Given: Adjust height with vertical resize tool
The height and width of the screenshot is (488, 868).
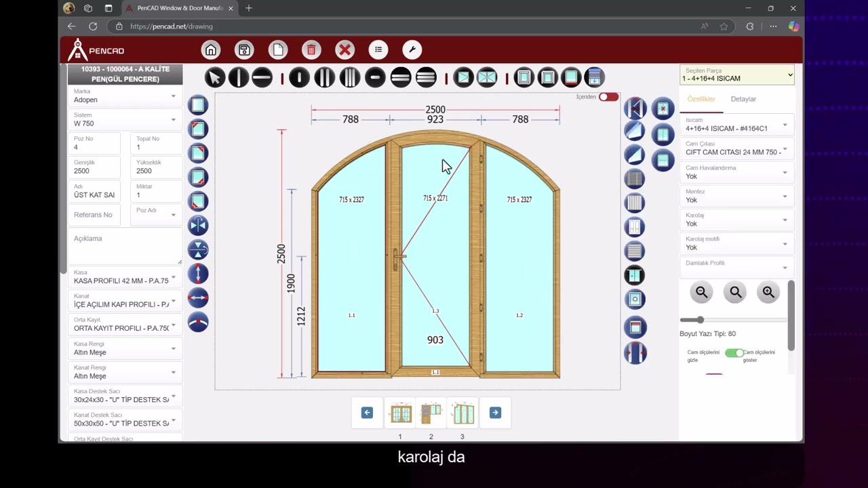Looking at the screenshot, I should 198,274.
